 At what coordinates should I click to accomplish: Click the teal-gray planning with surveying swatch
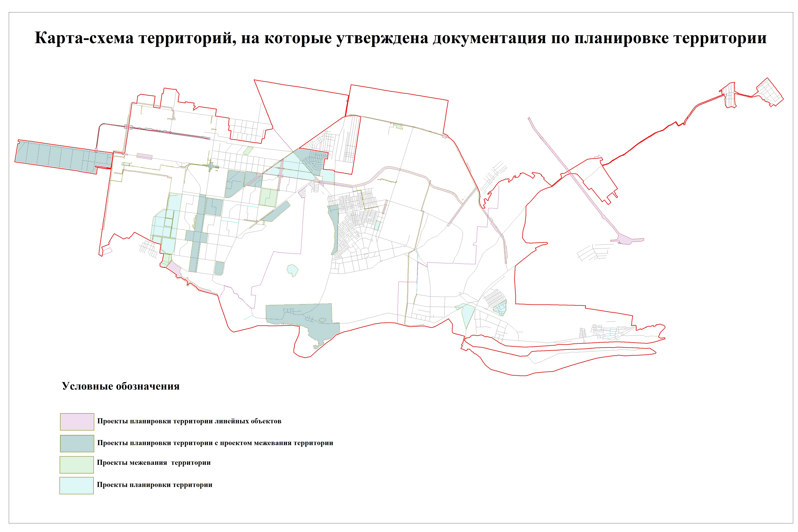(x=77, y=443)
